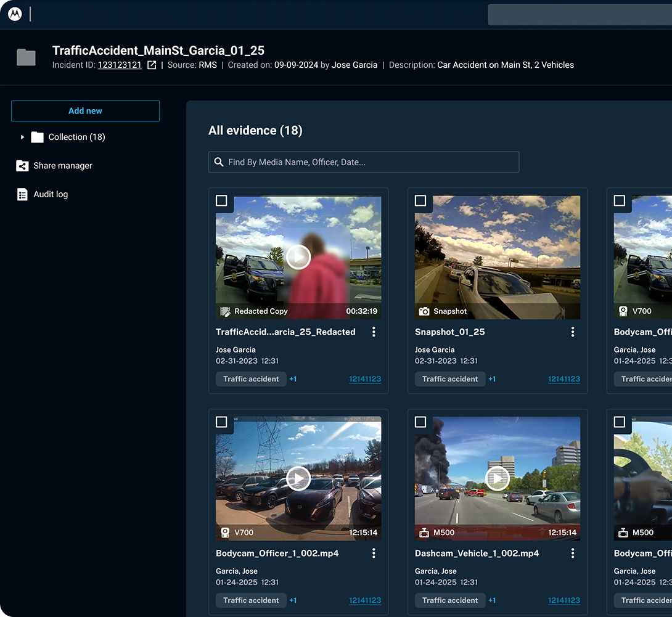Click the Dashcam_Vehicle_1_002.mp4 title
This screenshot has height=617, width=672.
477,554
